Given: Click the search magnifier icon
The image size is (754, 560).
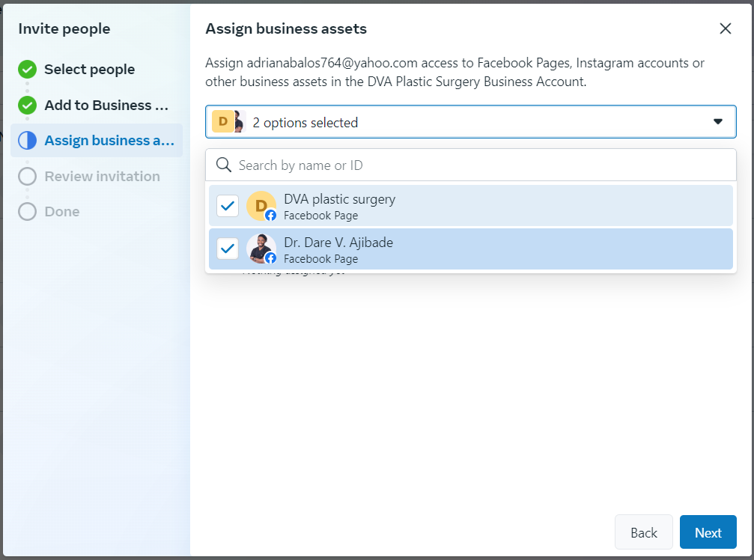Looking at the screenshot, I should click(224, 165).
